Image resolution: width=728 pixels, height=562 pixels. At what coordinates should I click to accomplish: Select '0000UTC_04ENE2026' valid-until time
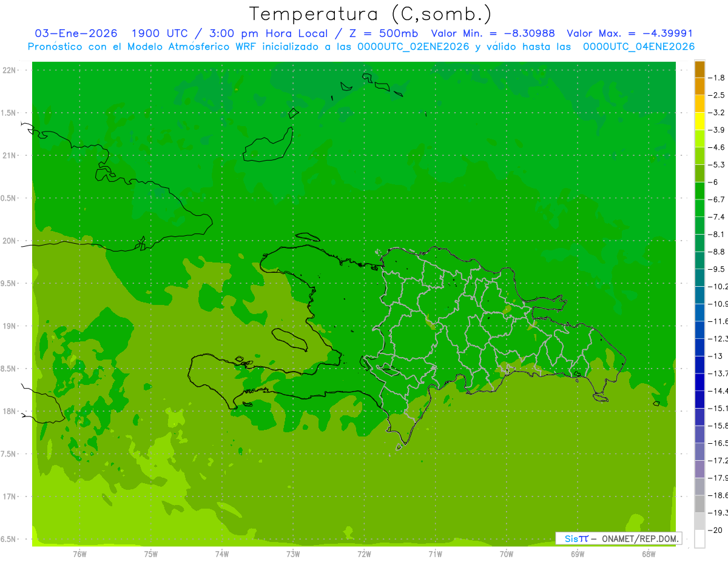click(x=639, y=47)
